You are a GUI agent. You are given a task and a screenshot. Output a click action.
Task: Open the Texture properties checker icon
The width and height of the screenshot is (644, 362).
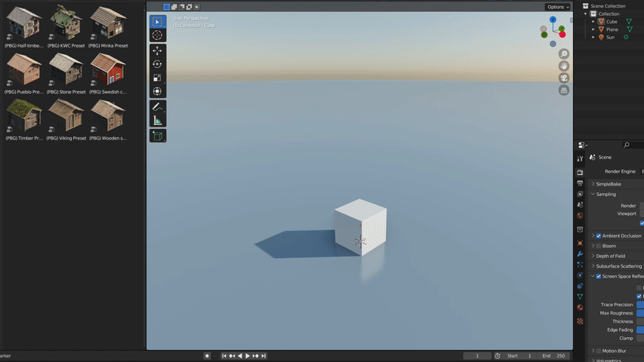pyautogui.click(x=580, y=321)
